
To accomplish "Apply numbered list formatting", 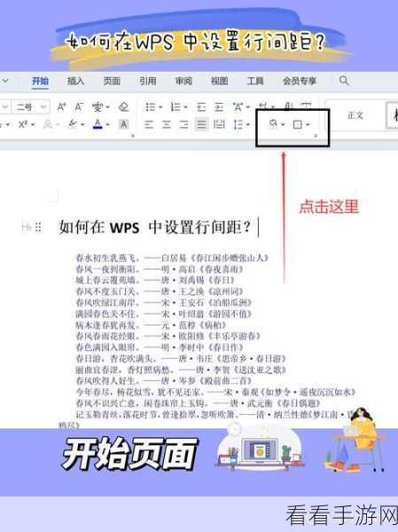I will [176, 107].
